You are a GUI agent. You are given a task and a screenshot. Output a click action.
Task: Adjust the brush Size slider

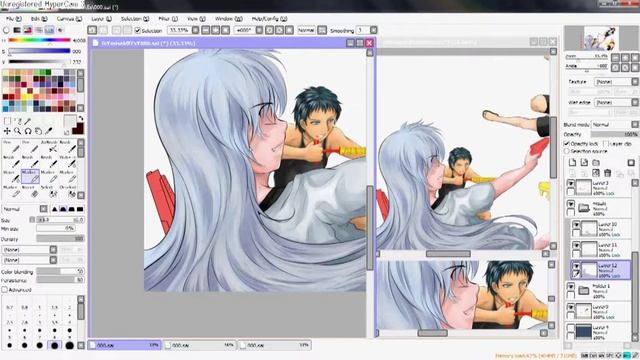(x=60, y=220)
